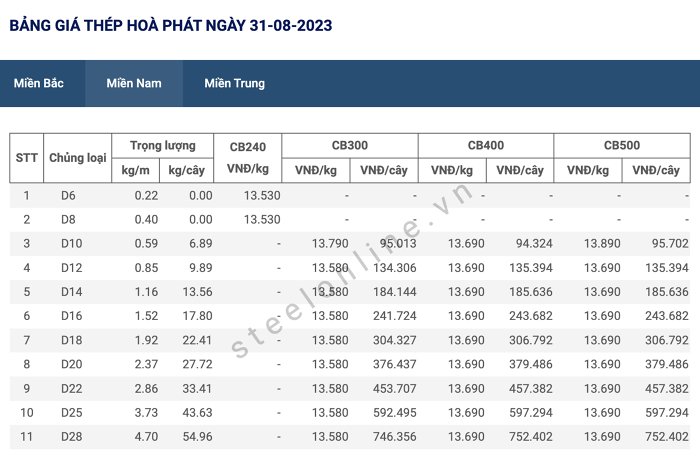Select the D18 row label
Image resolution: width=700 pixels, height=460 pixels.
[71, 340]
